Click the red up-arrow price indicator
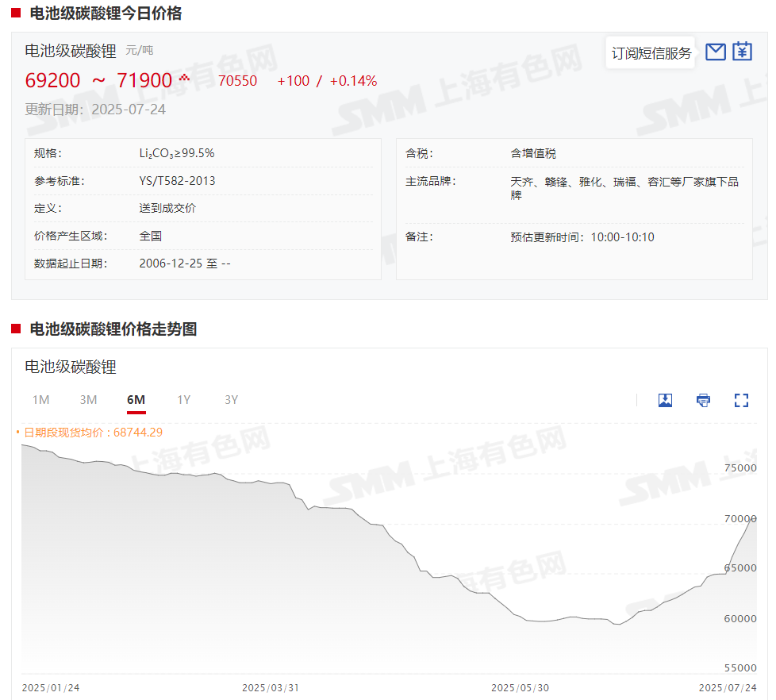776x700 pixels. pyautogui.click(x=185, y=79)
